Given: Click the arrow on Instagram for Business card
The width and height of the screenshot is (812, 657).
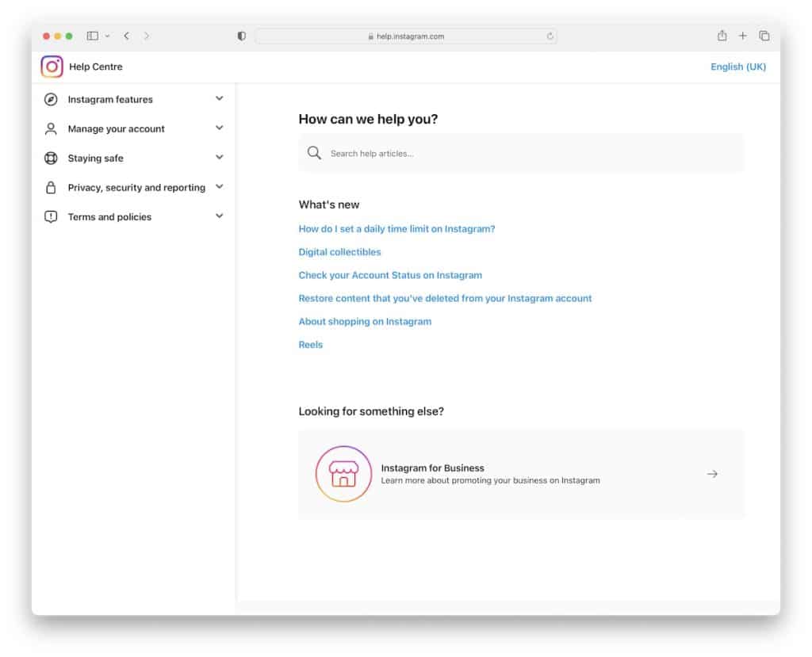Looking at the screenshot, I should 712,474.
